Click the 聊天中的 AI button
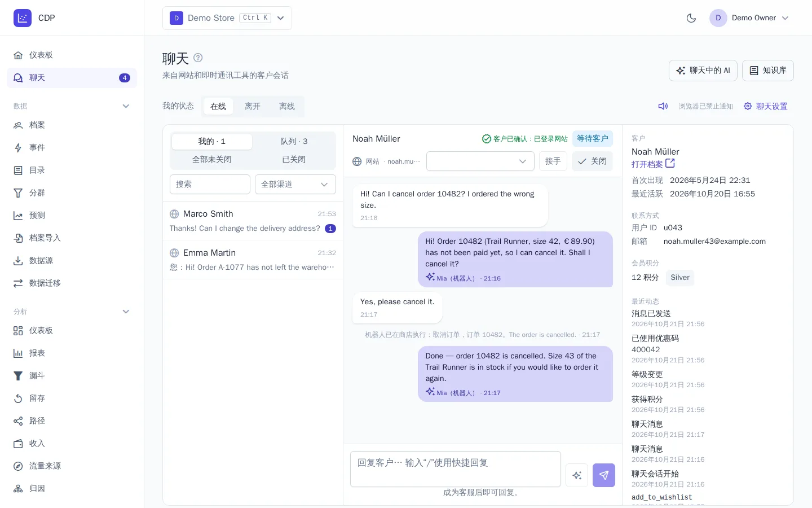The image size is (812, 508). click(703, 71)
